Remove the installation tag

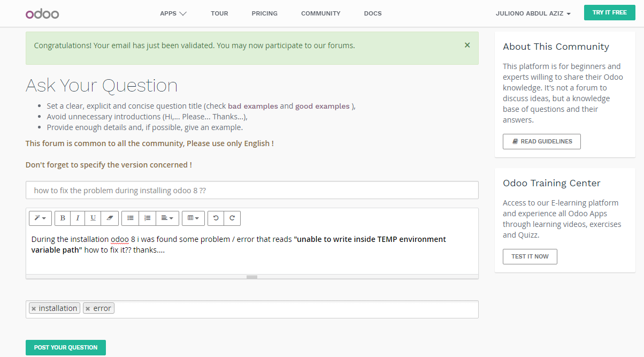point(34,309)
